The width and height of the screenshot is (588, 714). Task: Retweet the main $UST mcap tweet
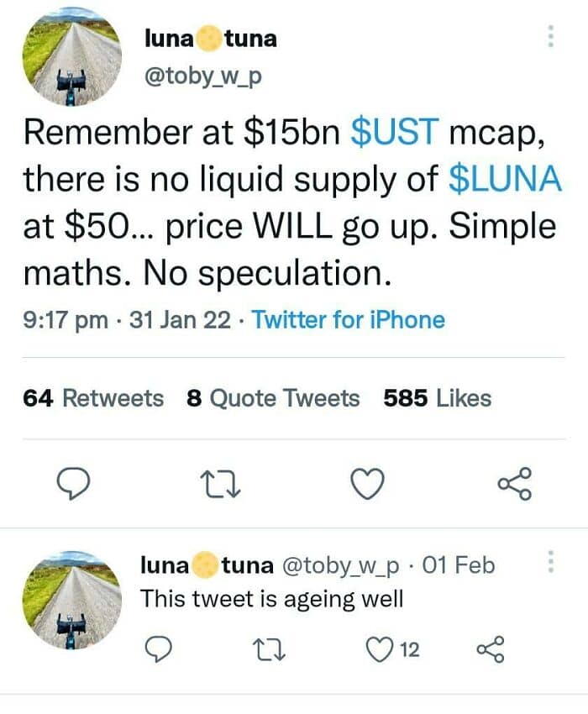tap(220, 483)
